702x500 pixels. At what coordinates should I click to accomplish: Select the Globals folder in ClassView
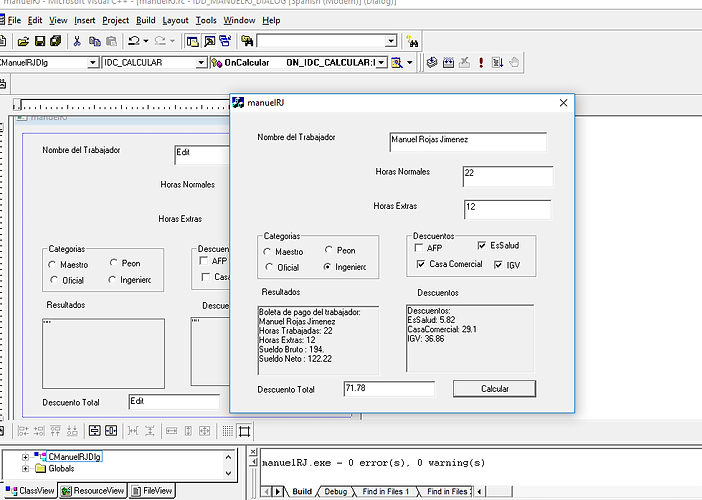[x=55, y=469]
